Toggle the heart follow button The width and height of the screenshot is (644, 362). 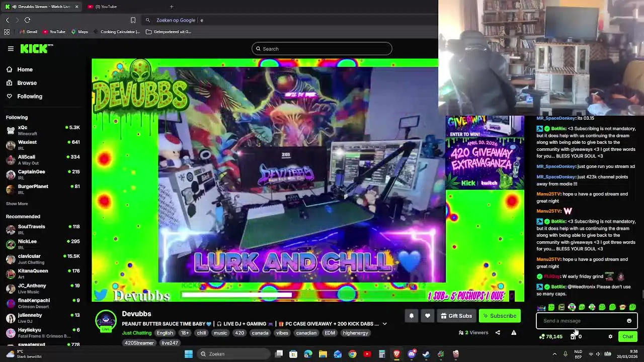pos(428,316)
